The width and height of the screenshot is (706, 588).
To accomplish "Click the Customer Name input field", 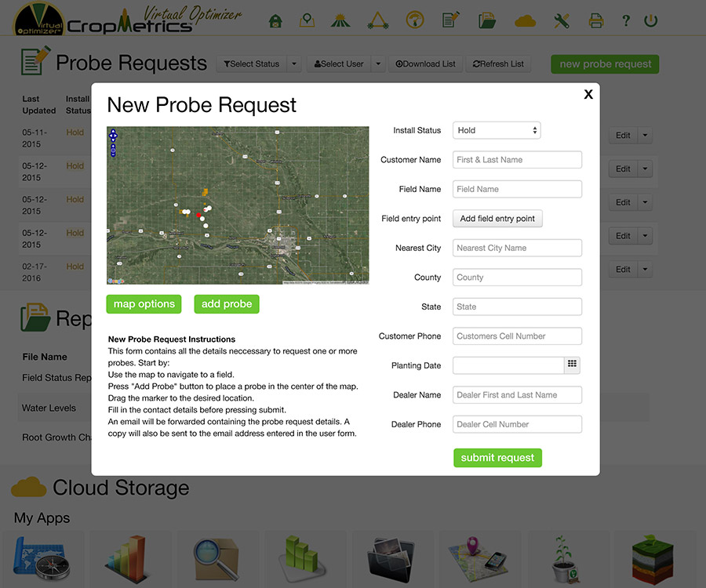I will click(517, 160).
